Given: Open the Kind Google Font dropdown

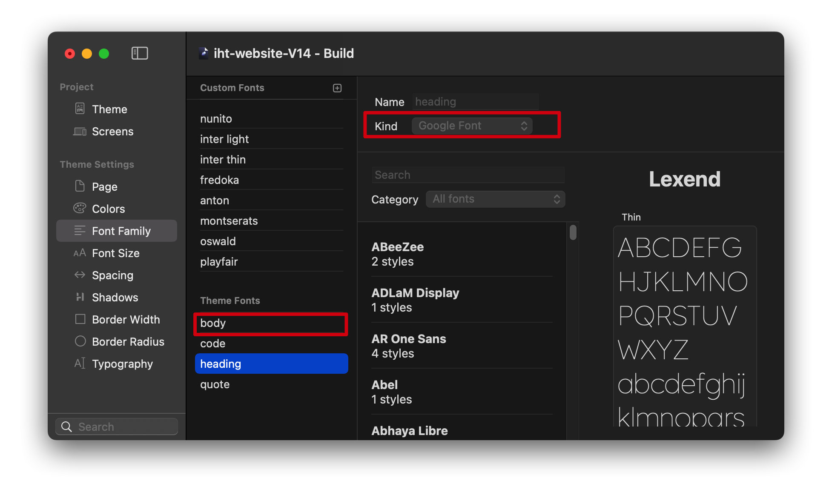Looking at the screenshot, I should [x=472, y=126].
